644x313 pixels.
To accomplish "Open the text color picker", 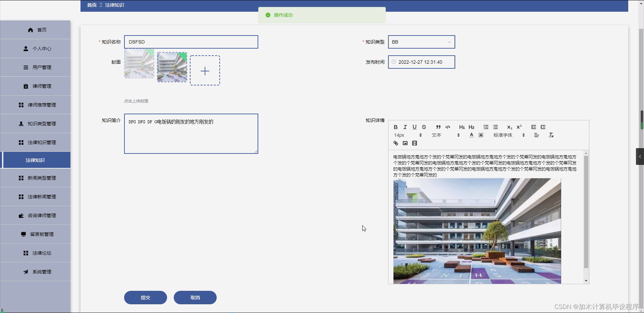I will coord(471,135).
